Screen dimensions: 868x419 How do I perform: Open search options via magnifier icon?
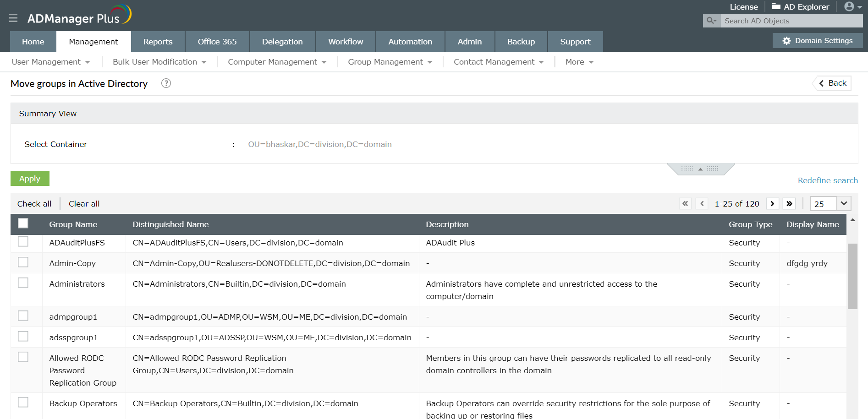coord(711,21)
